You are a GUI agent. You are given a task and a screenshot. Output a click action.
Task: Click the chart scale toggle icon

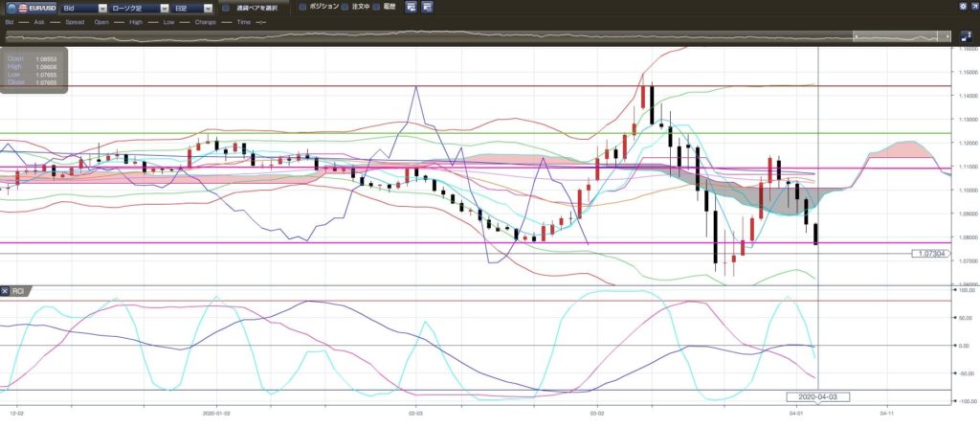[966, 37]
